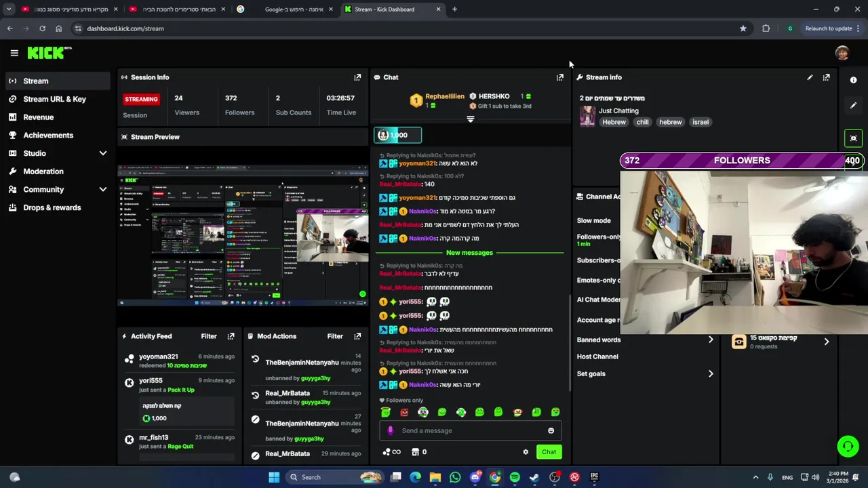Collapse the chat leaderboard with the down arrow

(470, 119)
